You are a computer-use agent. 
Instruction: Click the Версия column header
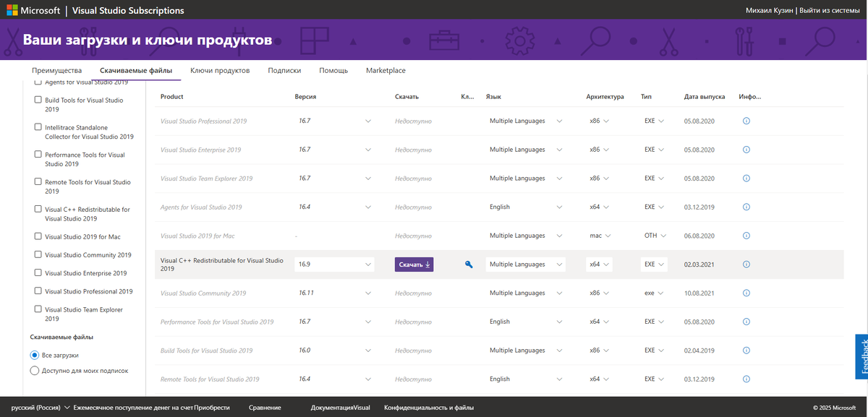tap(305, 97)
